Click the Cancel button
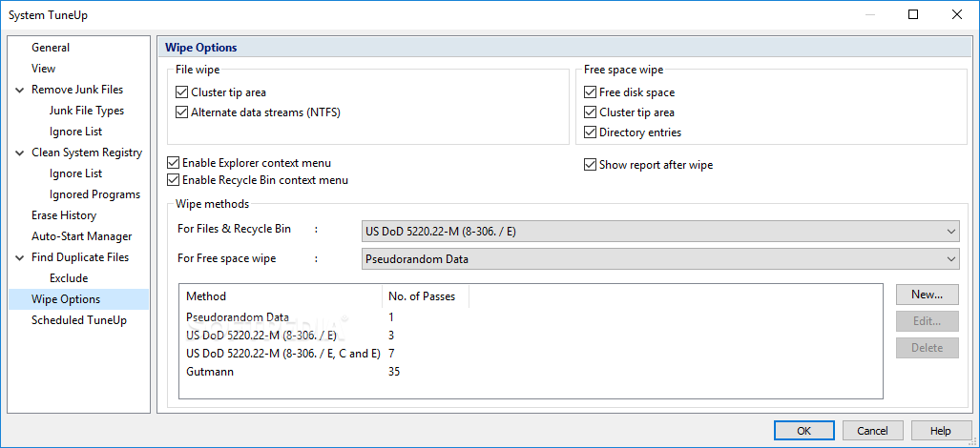Image resolution: width=980 pixels, height=448 pixels. click(x=872, y=431)
